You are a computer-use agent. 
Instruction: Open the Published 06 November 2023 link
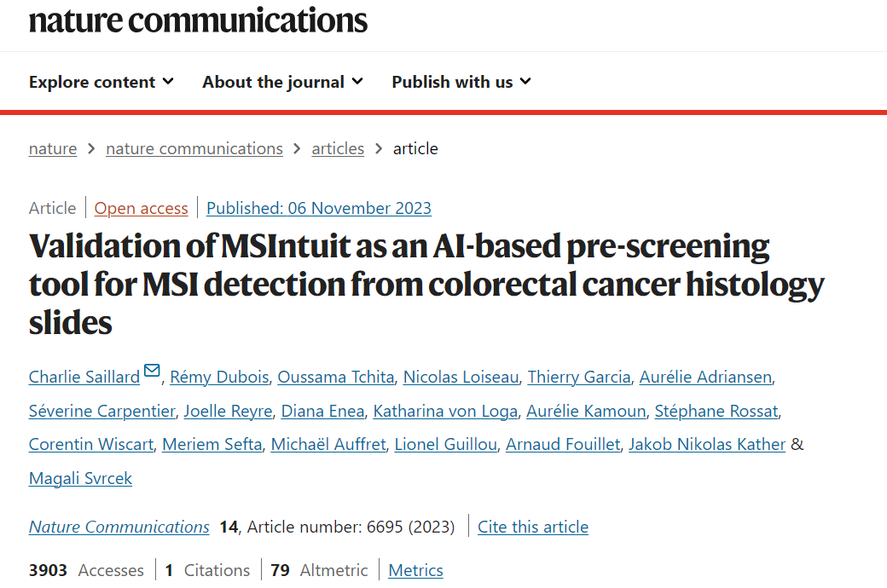click(318, 208)
